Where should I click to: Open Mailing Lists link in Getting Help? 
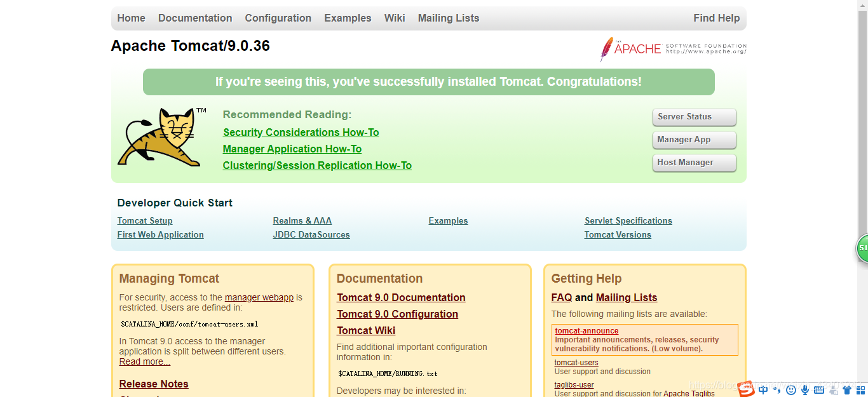pos(627,297)
